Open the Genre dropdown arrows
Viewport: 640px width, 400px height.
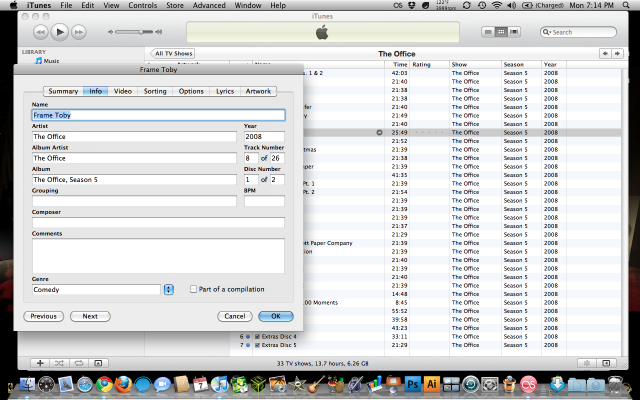pyautogui.click(x=169, y=289)
